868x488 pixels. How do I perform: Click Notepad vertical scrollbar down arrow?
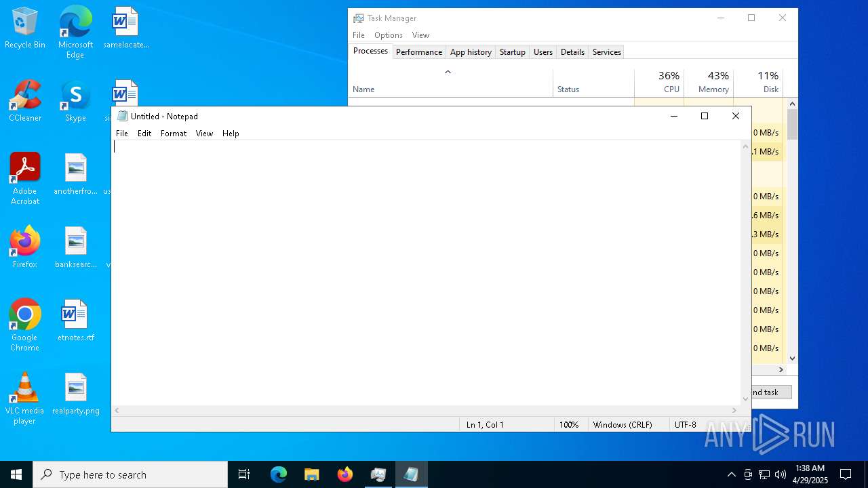click(x=746, y=399)
